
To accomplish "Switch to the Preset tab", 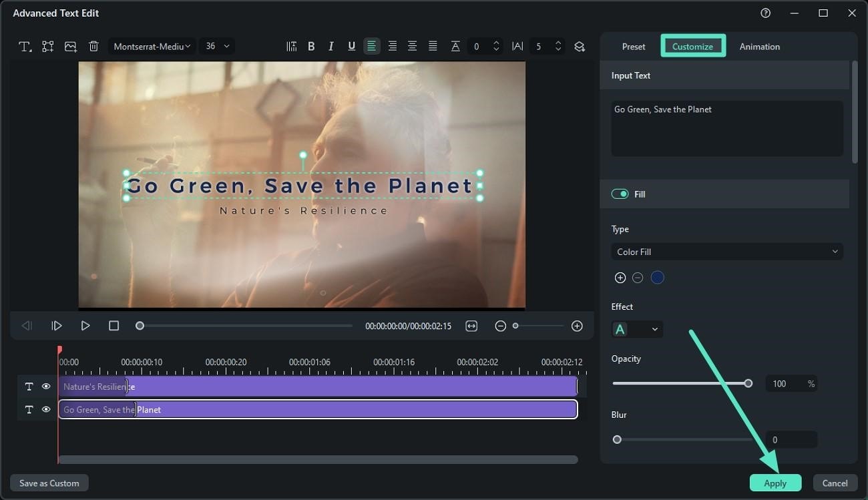I will (x=634, y=47).
